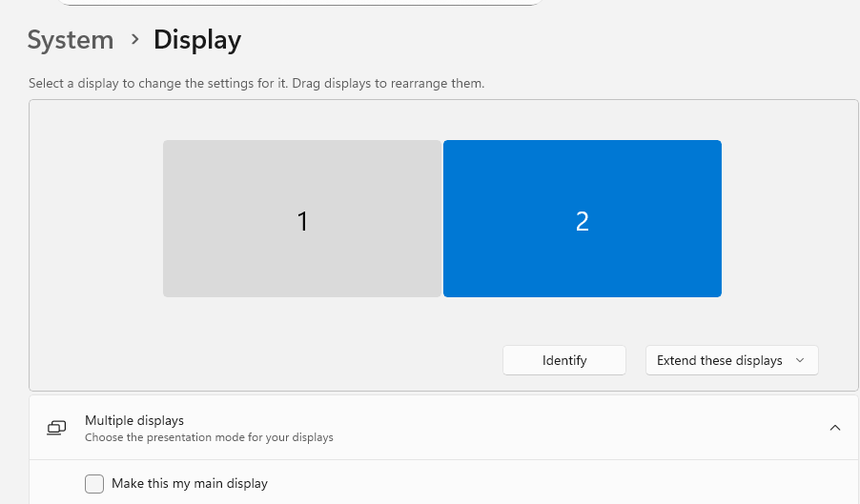Collapse the Multiple displays section chevron
The width and height of the screenshot is (860, 504).
835,428
